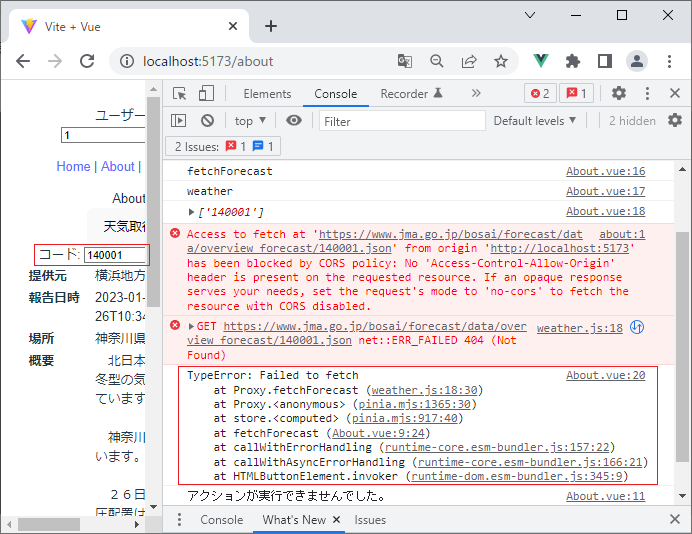The image size is (692, 534).
Task: Reveal request in Network panel icon
Action: coord(636,327)
